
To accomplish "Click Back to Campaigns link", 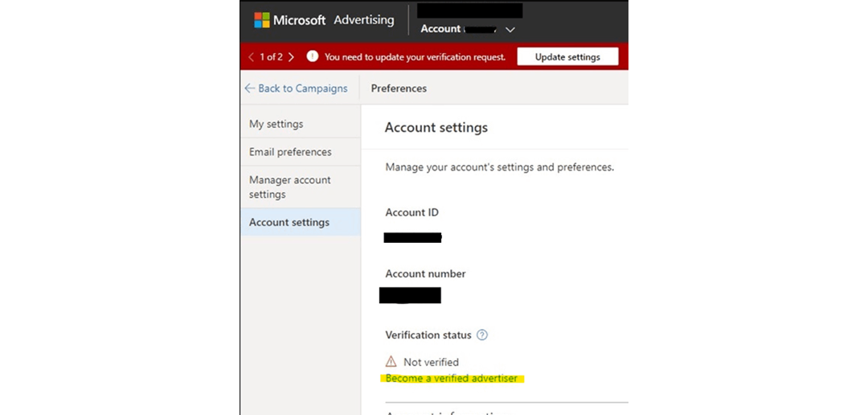I will point(296,88).
